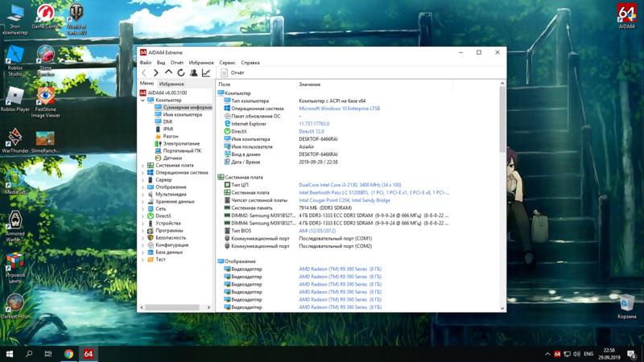
Task: Open Task View on the taskbar
Action: click(48, 354)
